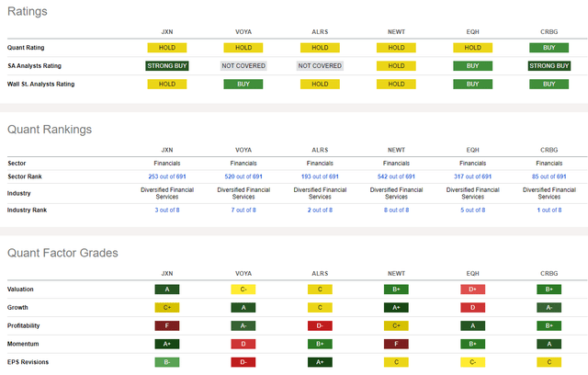Click NEWT Profitability grade C+
Viewport: 588px width, 375px height.
point(396,325)
